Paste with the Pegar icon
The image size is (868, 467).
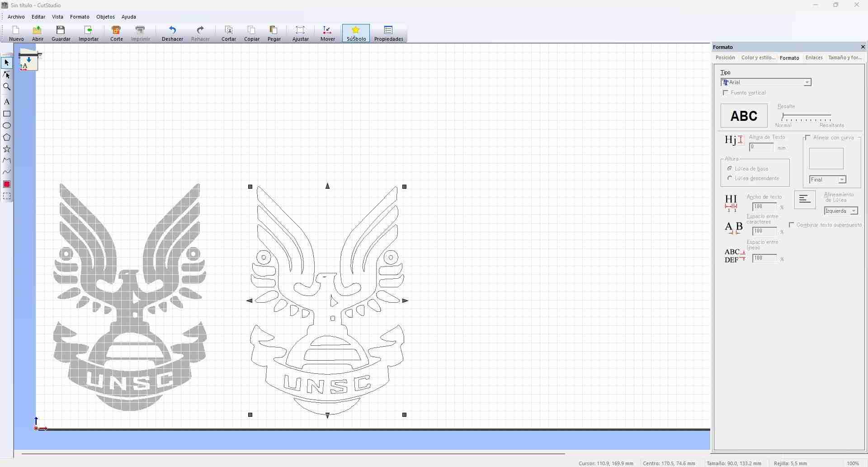click(x=274, y=33)
